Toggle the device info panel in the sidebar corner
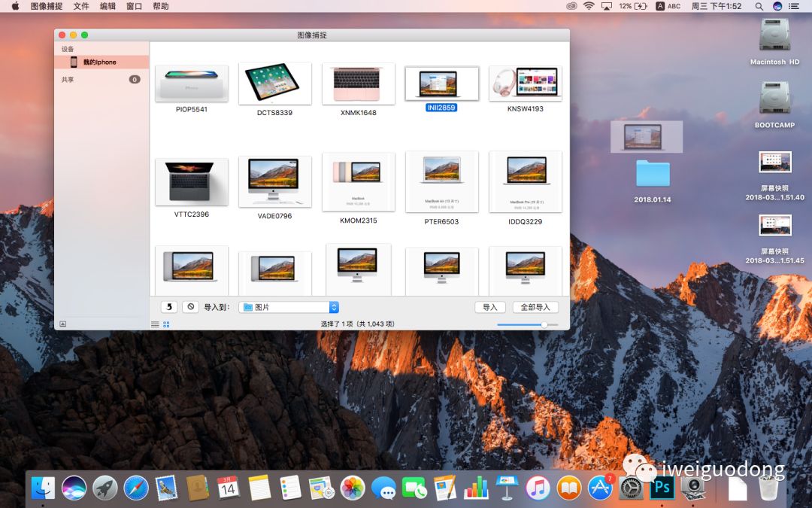Screen dimensions: 812x508 point(63,324)
